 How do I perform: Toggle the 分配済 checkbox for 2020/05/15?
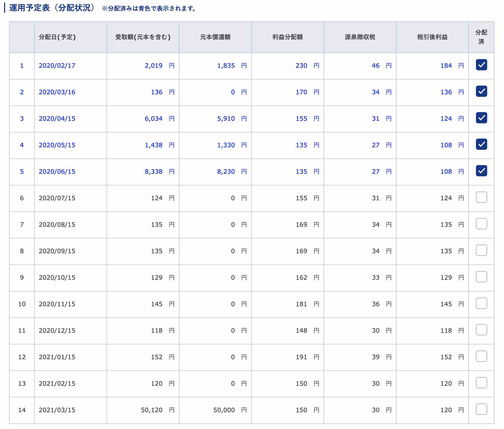(x=481, y=144)
